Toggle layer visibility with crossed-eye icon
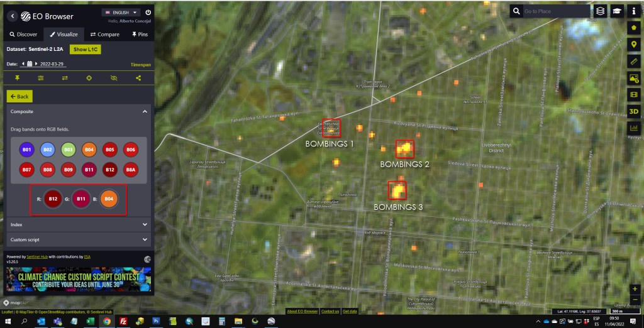 (x=114, y=78)
